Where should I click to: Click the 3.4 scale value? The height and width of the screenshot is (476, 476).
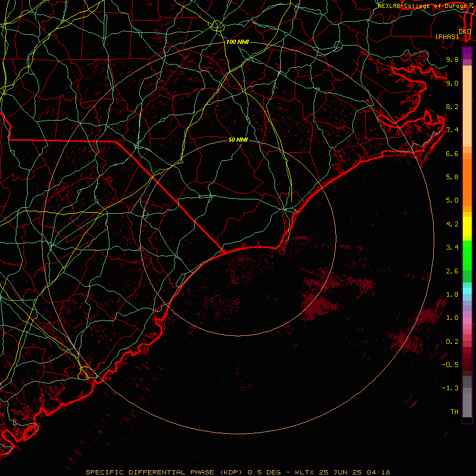click(x=452, y=248)
